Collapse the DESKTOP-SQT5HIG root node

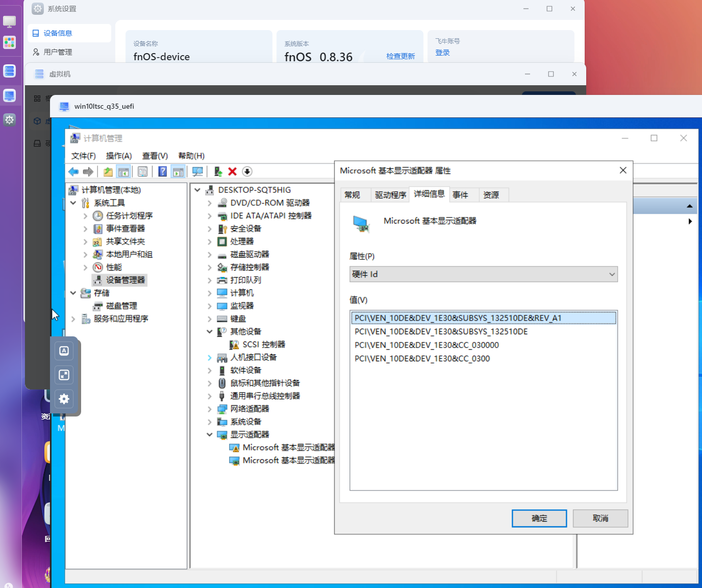[x=197, y=190]
